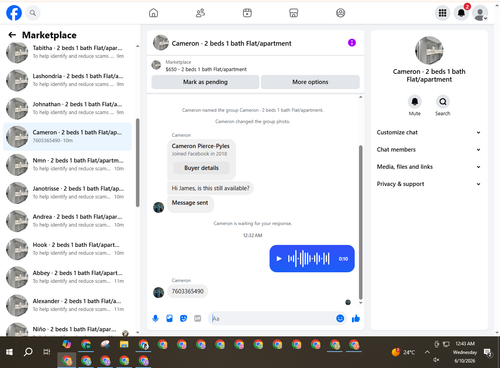Viewport: 500px width, 368px height.
Task: Click the 7603365490 message bubble
Action: click(x=188, y=291)
